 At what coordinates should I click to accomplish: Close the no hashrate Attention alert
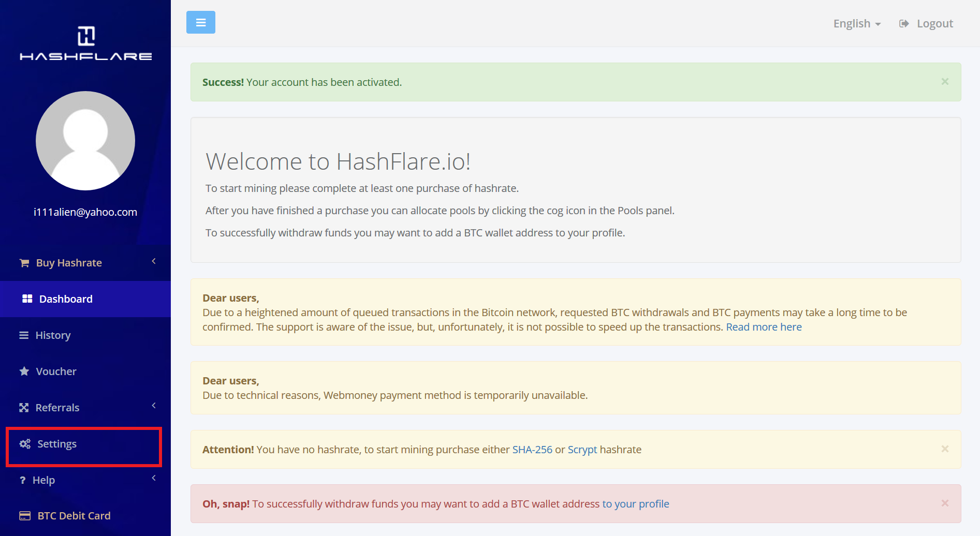(x=945, y=449)
